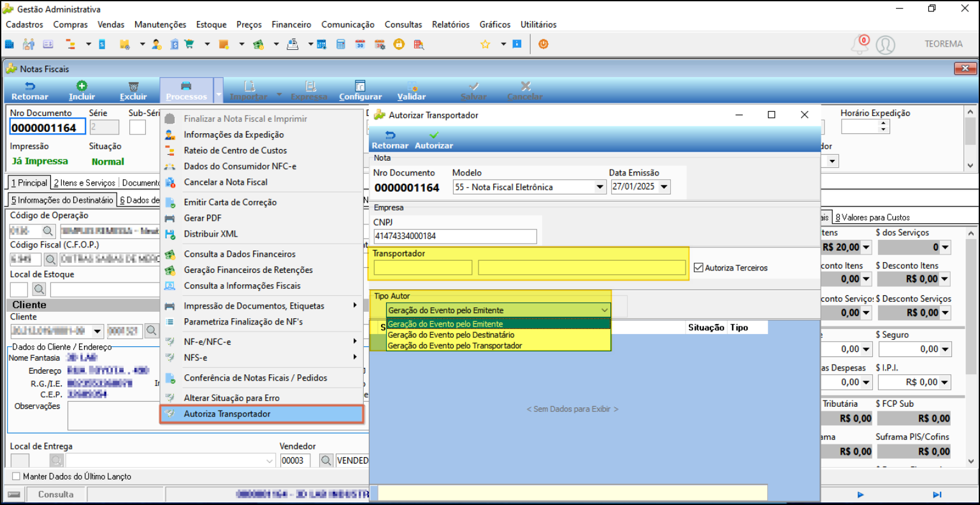Go to the last record navigation arrow
Screen dimensions: 980x505
tap(937, 495)
